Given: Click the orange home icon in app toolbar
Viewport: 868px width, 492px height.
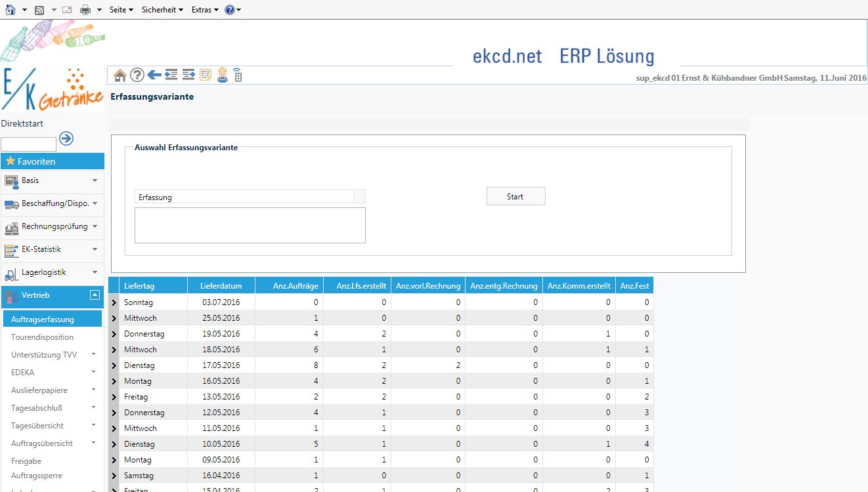Looking at the screenshot, I should coord(120,75).
